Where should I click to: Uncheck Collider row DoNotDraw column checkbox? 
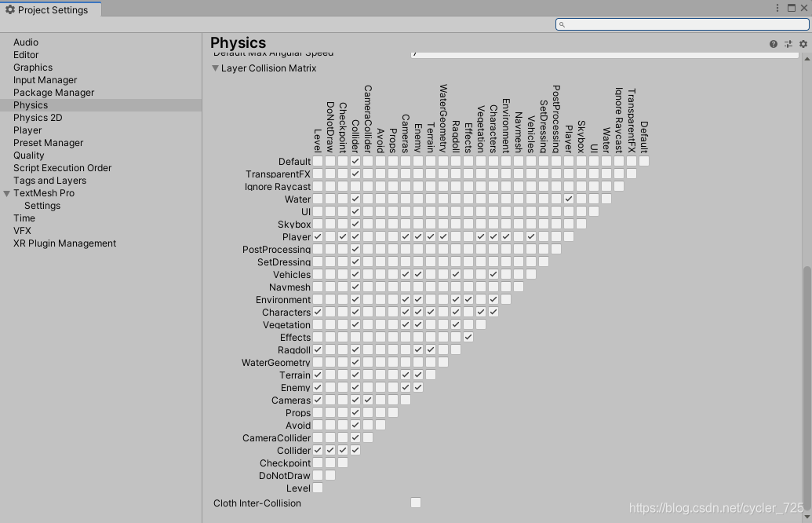click(330, 451)
